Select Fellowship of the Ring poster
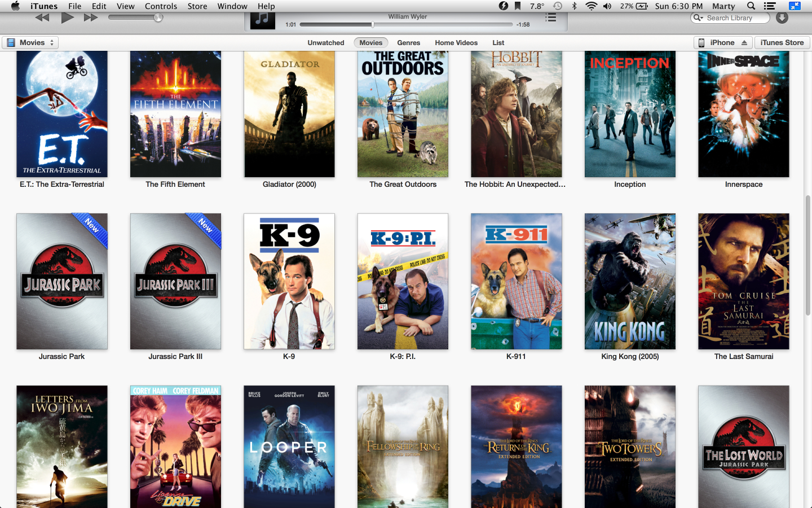Image resolution: width=812 pixels, height=508 pixels. point(403,446)
